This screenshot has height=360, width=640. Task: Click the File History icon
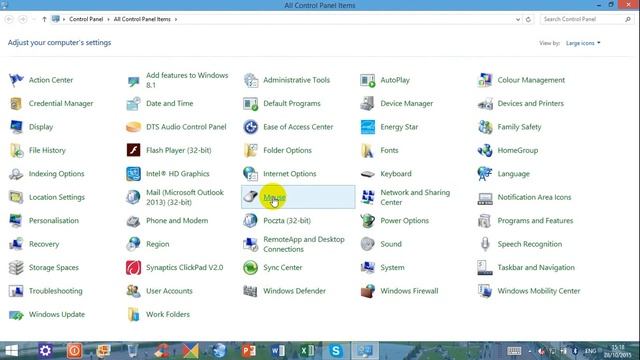pos(16,150)
